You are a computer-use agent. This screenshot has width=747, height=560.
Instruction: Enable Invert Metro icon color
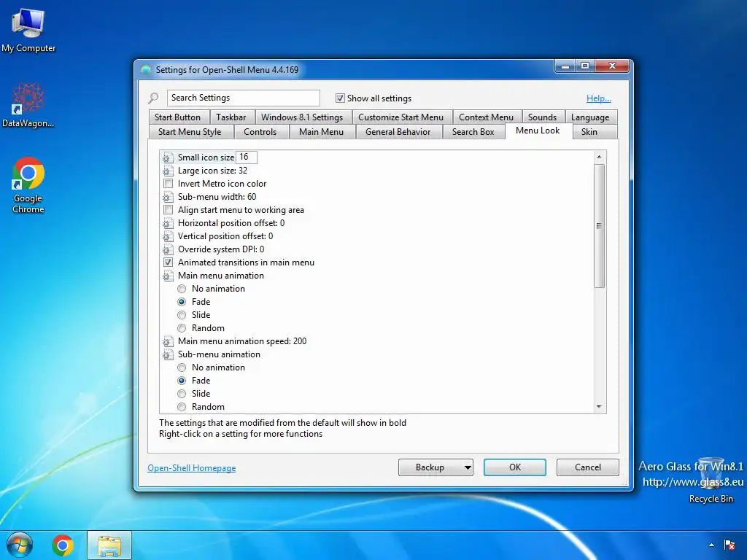pos(168,183)
